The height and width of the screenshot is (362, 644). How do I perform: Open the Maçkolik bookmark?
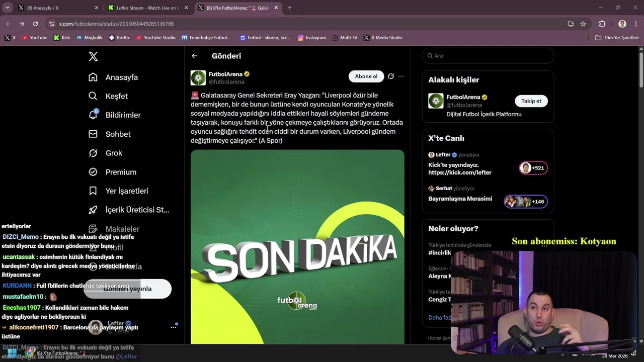click(x=90, y=38)
